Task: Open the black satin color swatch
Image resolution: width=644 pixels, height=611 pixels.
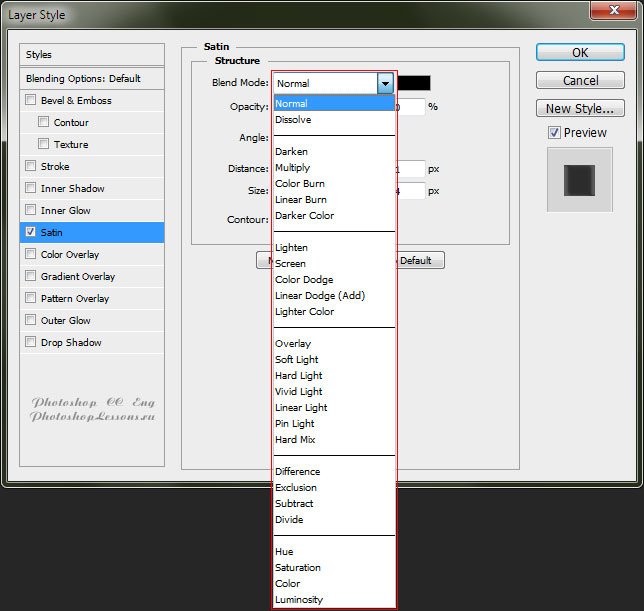Action: [414, 84]
